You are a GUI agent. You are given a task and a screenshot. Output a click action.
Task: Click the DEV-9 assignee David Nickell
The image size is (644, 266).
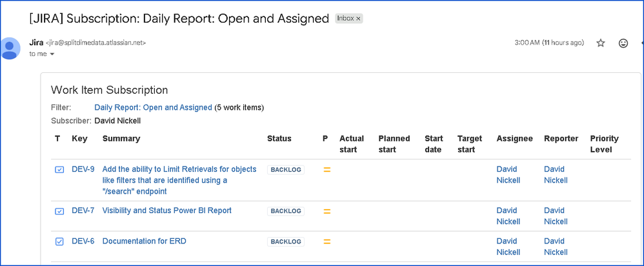(x=508, y=174)
